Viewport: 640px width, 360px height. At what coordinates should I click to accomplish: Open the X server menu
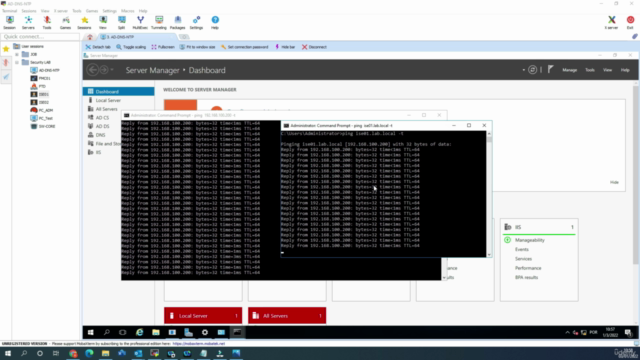click(x=61, y=11)
